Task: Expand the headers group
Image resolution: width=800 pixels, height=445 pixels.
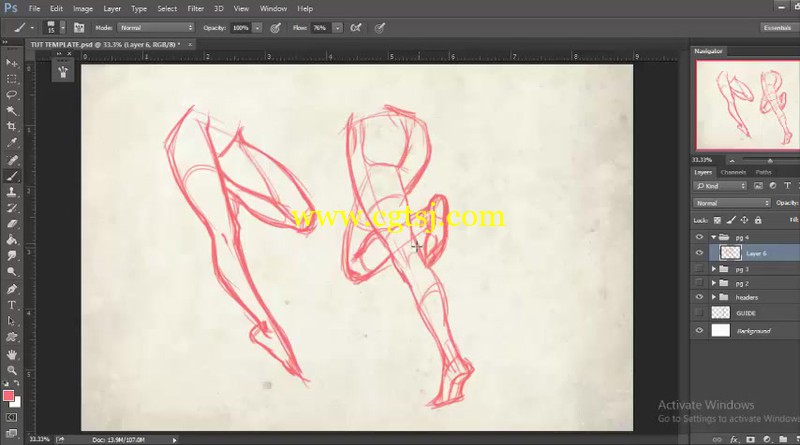Action: (x=714, y=296)
